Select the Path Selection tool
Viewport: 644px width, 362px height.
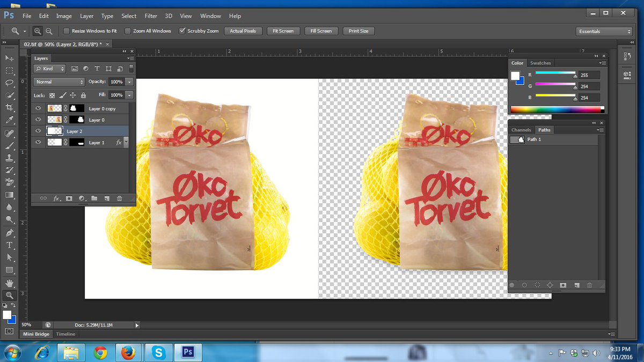(9, 257)
